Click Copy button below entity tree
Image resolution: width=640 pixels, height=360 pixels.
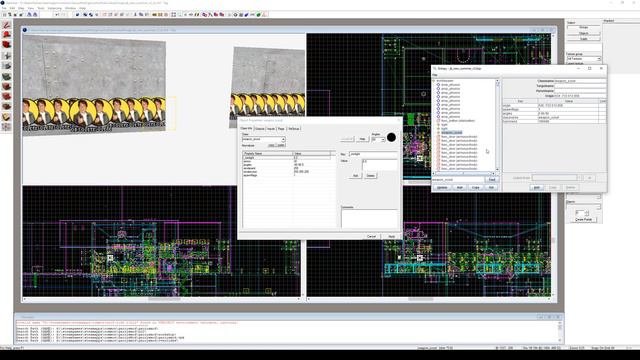(x=476, y=187)
